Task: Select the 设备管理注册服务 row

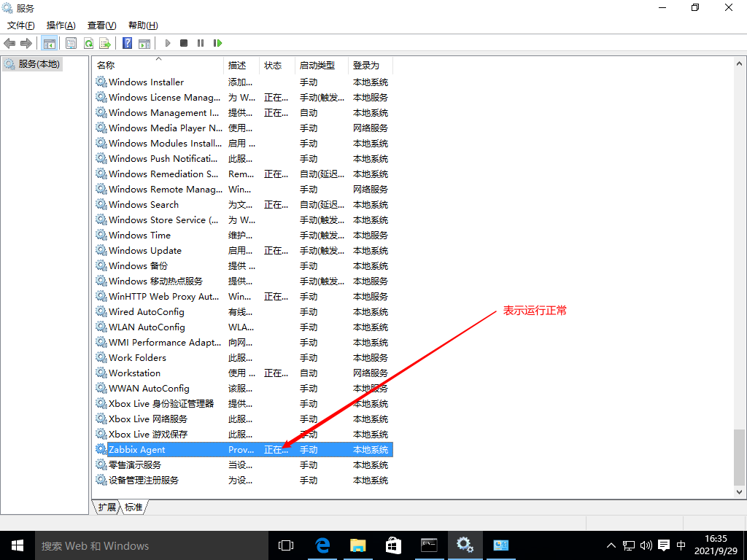Action: click(x=244, y=480)
